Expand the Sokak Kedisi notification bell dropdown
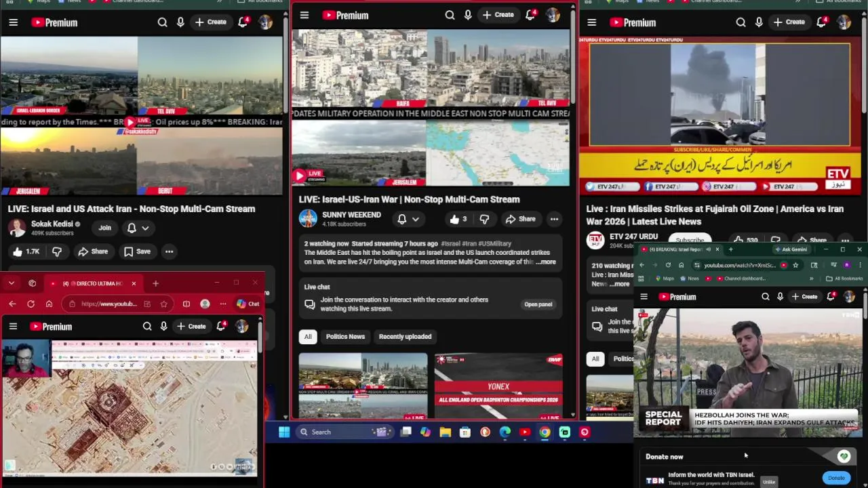Screen dimensions: 868x488 (144, 228)
